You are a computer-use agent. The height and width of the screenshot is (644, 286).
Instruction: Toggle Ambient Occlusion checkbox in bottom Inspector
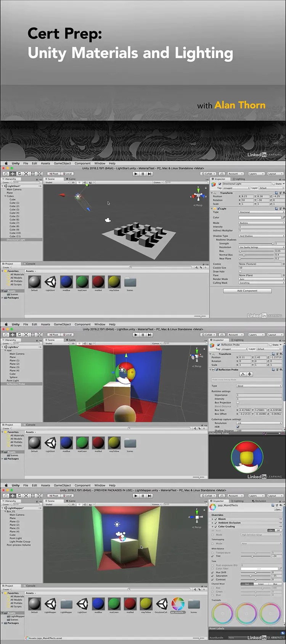[x=215, y=523]
